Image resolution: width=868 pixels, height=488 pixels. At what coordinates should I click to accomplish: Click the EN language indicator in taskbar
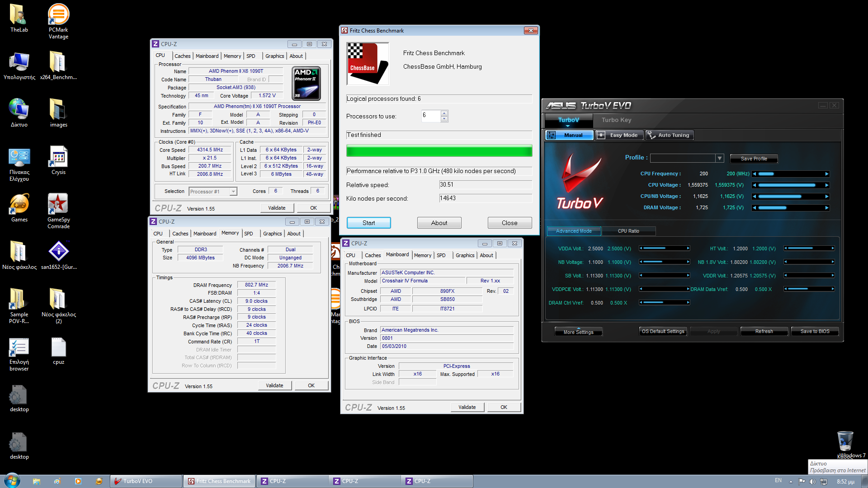[x=778, y=481]
